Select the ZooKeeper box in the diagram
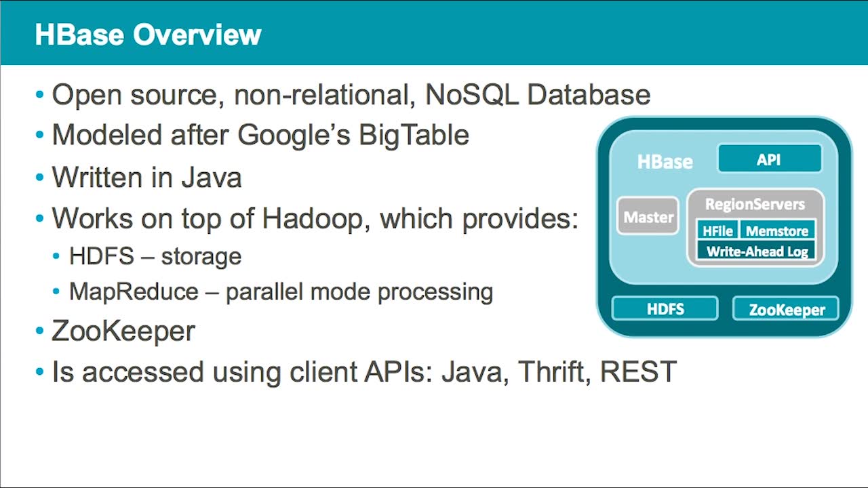Image resolution: width=868 pixels, height=488 pixels. [787, 310]
